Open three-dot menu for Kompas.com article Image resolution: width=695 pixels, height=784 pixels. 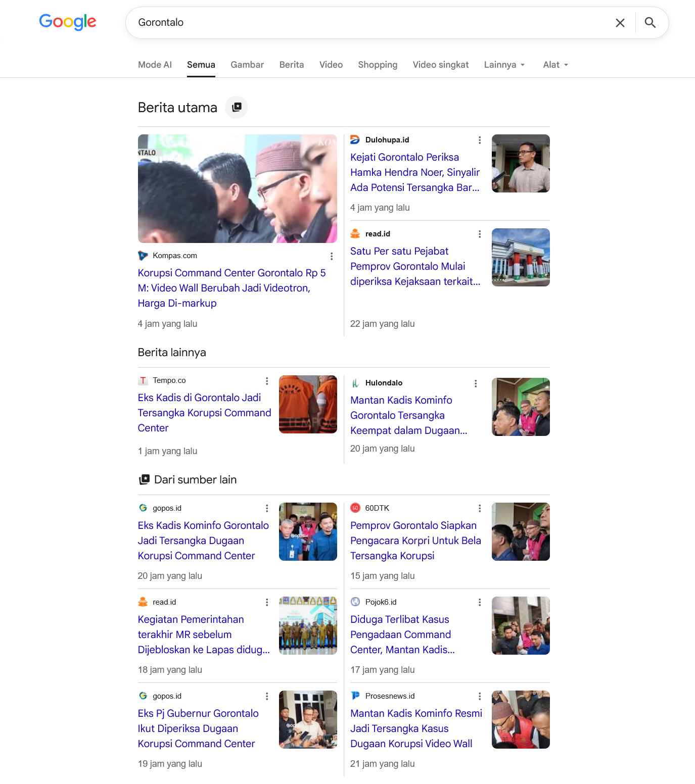332,256
